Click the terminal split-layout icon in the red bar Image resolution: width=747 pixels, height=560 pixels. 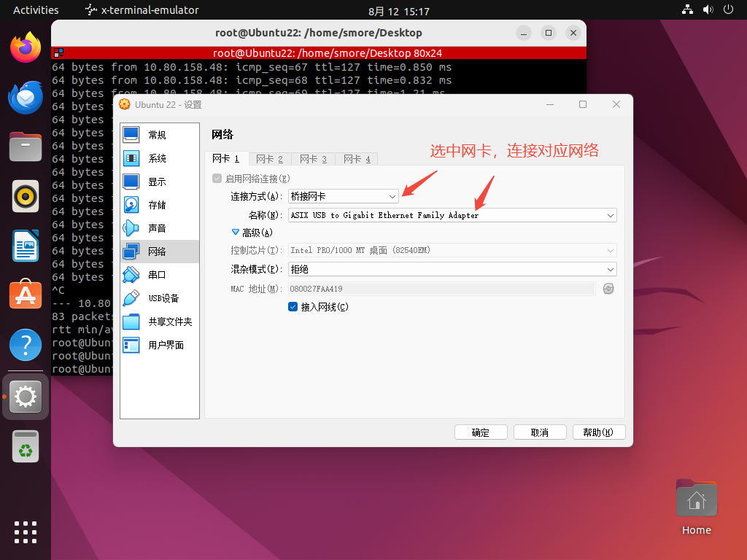pyautogui.click(x=58, y=52)
